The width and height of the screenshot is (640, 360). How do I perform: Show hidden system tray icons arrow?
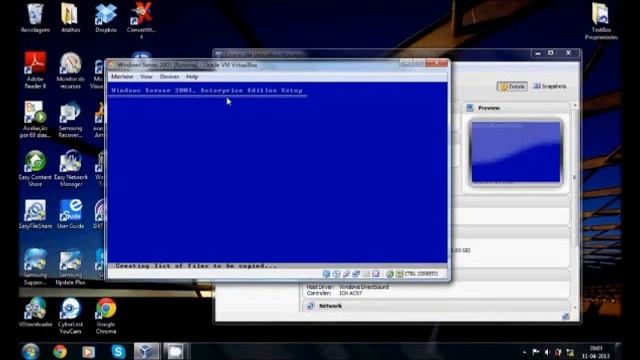[x=524, y=352]
